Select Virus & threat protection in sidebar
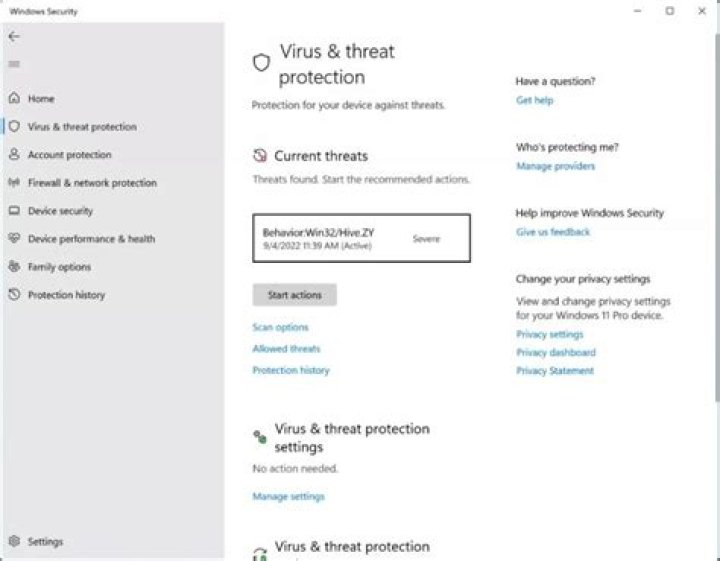 point(82,127)
